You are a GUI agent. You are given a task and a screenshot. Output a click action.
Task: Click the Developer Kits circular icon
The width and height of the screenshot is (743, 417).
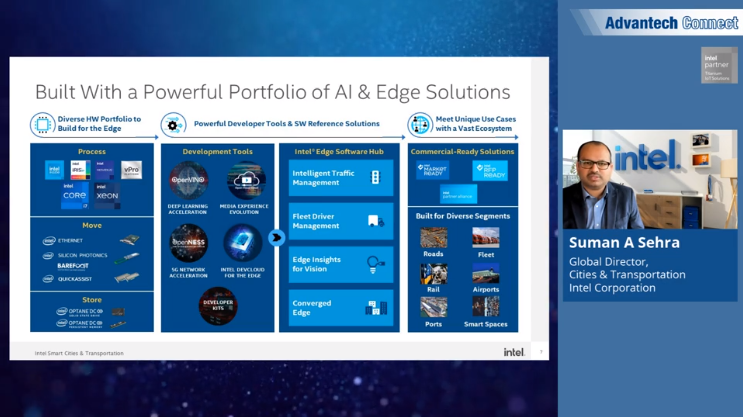point(218,306)
